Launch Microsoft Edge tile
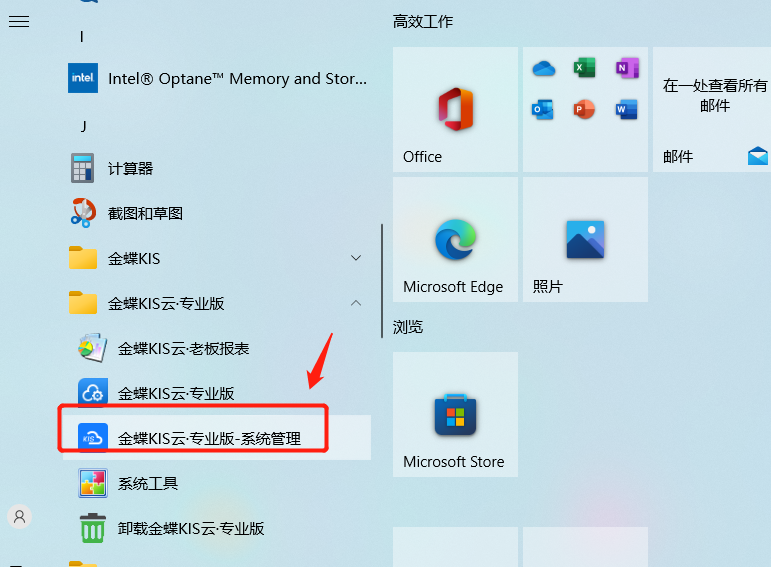Screen dimensions: 771x567 455,239
